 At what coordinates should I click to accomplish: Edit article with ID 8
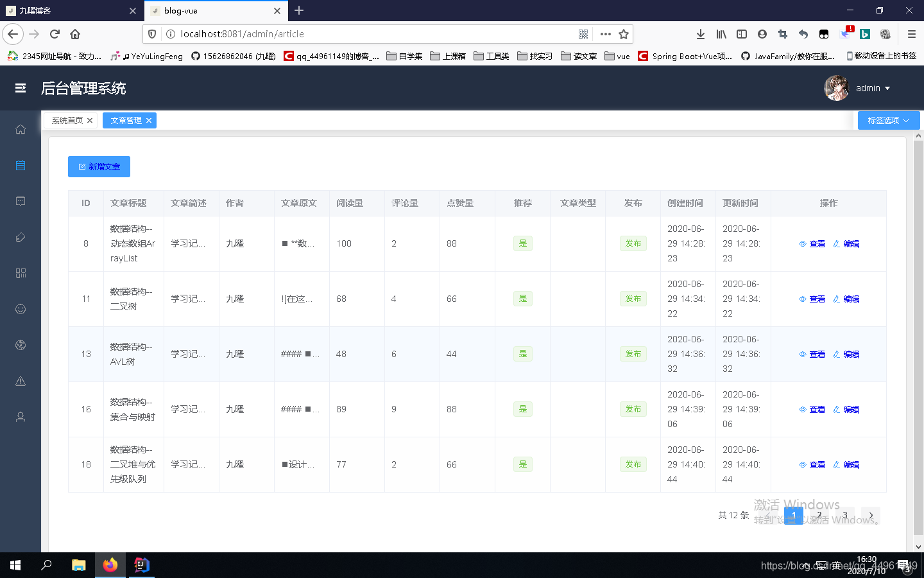click(x=846, y=243)
